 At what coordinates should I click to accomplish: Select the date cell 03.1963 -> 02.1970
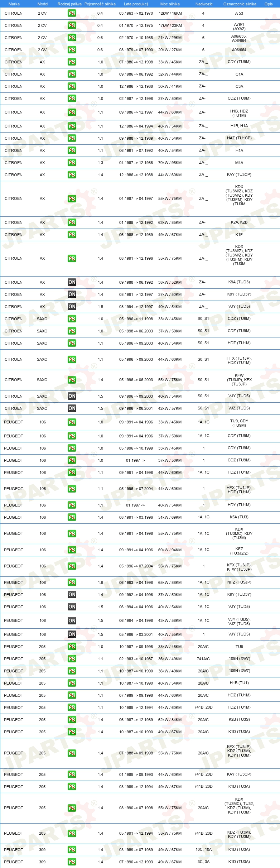point(136,13)
